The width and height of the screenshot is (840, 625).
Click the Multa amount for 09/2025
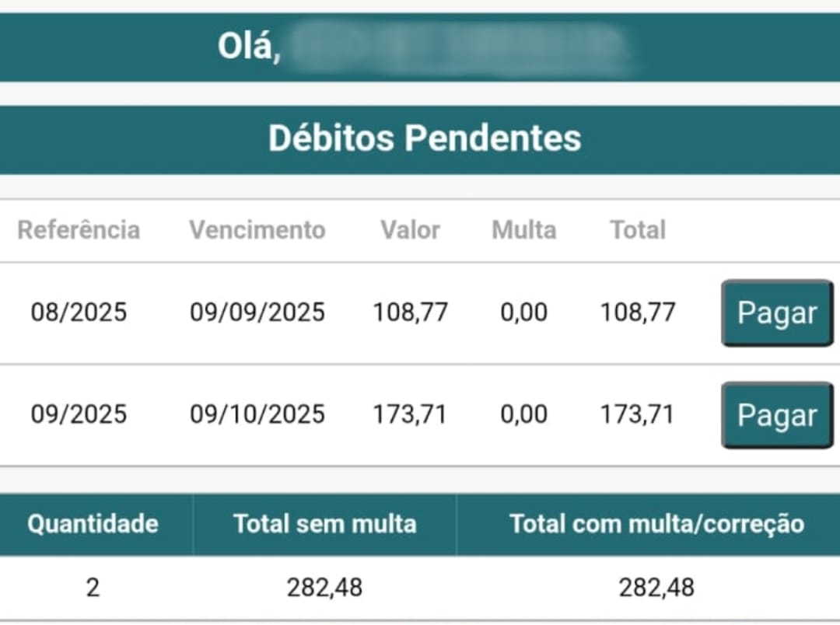pos(523,414)
